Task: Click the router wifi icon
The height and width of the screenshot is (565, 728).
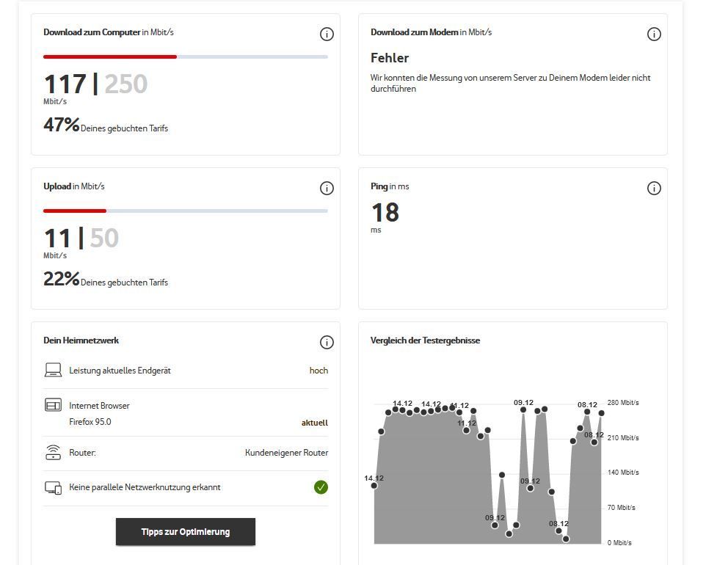Action: click(53, 452)
